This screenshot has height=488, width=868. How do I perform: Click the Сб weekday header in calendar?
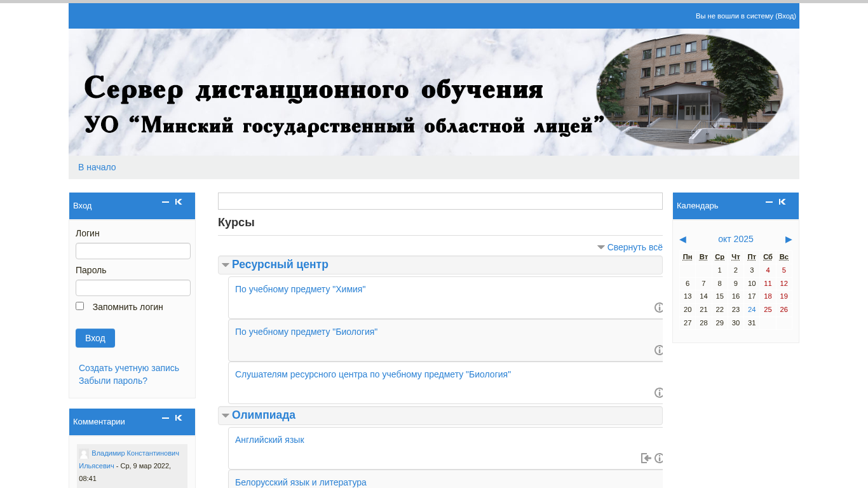[x=768, y=257]
